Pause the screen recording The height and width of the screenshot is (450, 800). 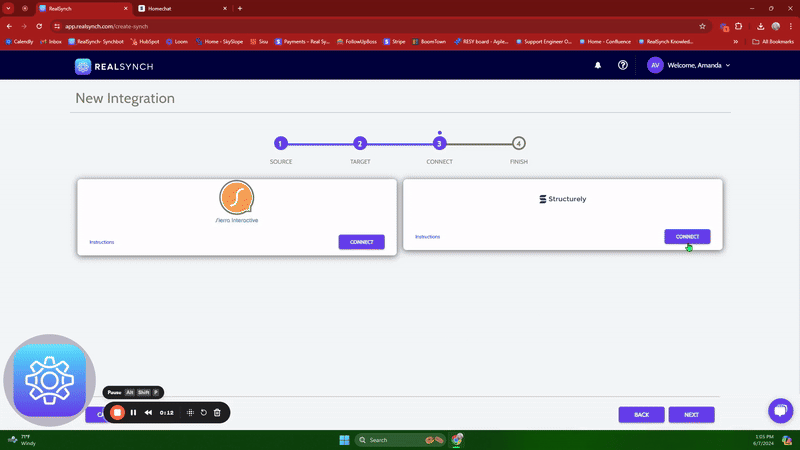pos(133,413)
